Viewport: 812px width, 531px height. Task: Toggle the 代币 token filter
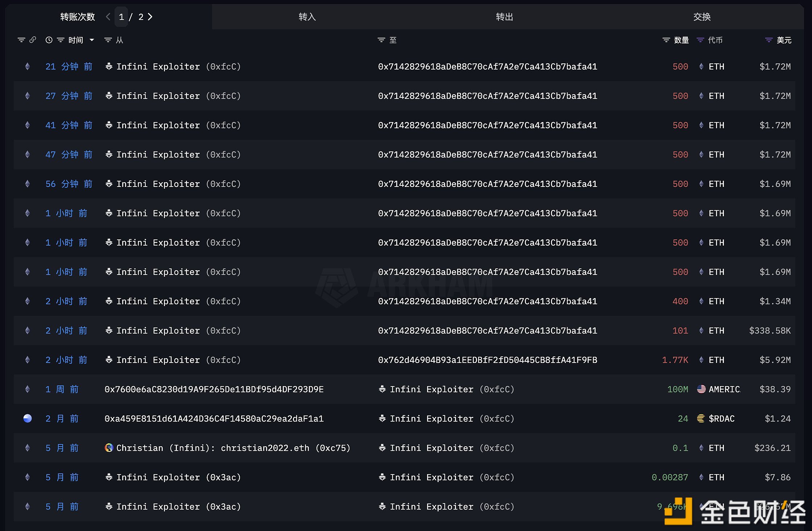[x=700, y=40]
